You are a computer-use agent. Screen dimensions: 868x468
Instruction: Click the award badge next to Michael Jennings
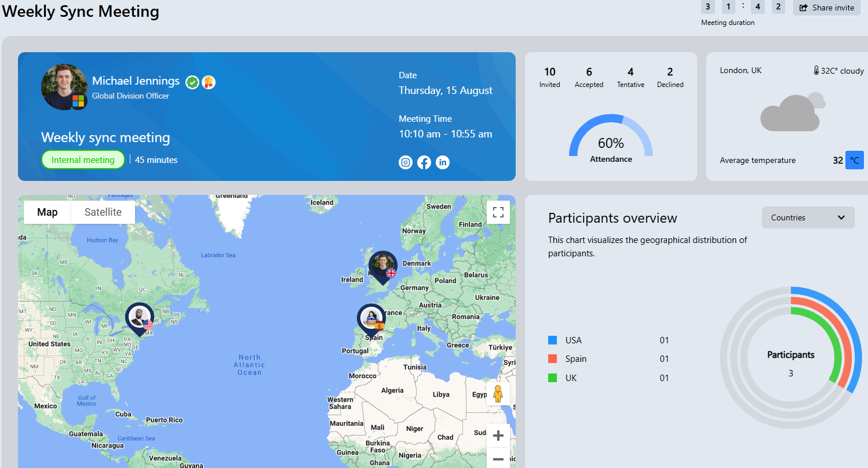click(209, 82)
